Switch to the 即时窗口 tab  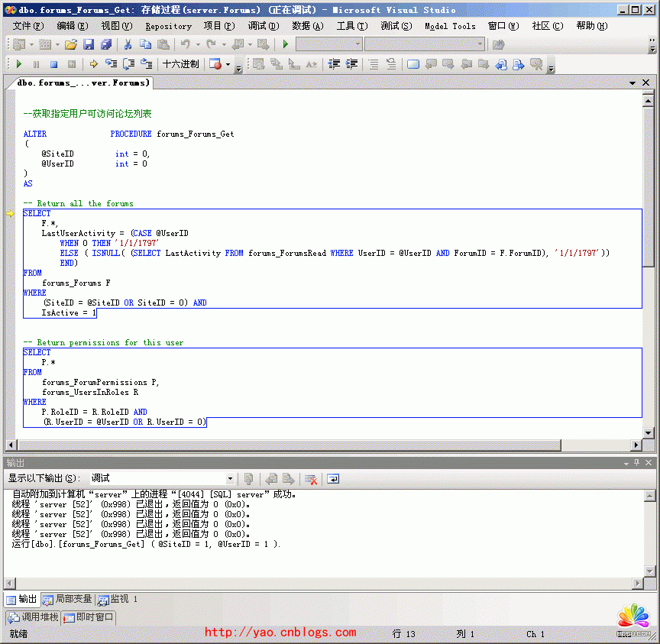click(x=89, y=616)
